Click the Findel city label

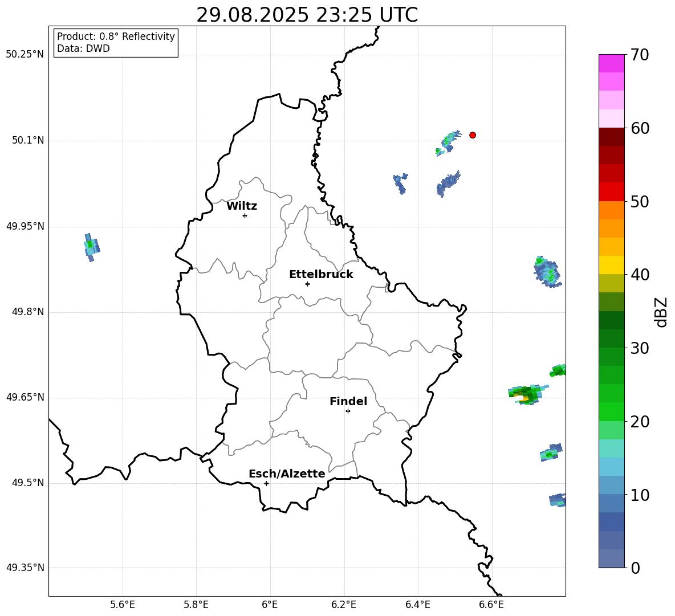(x=348, y=401)
